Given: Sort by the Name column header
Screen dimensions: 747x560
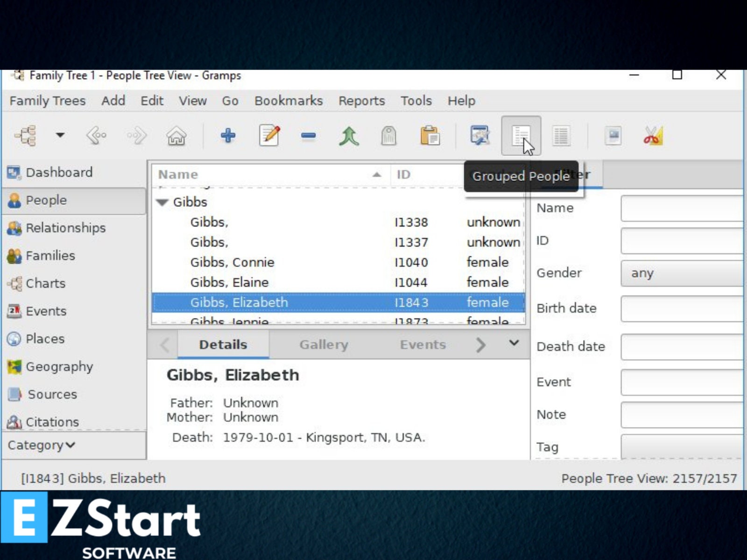Looking at the screenshot, I should point(271,175).
